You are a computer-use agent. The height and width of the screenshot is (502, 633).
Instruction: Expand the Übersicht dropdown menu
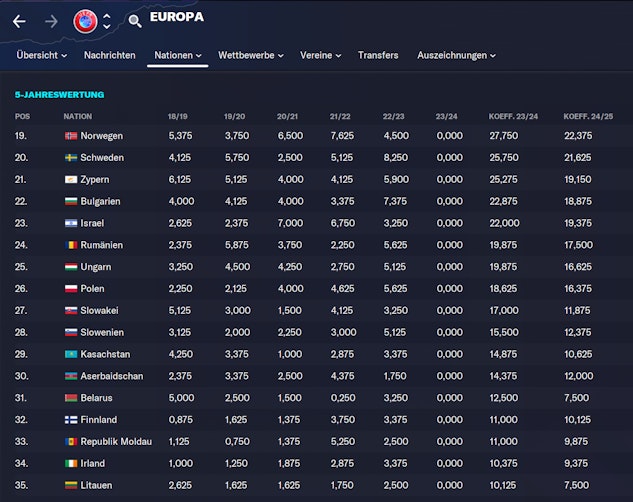[x=41, y=55]
